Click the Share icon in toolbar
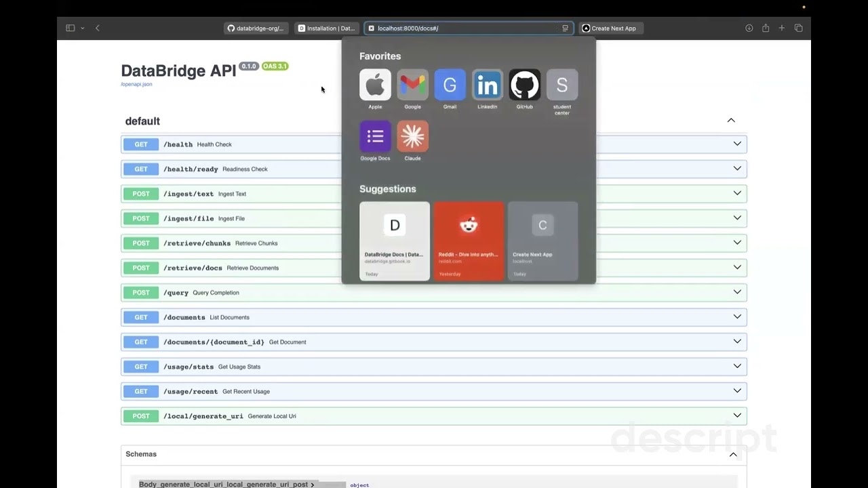The width and height of the screenshot is (868, 488). point(766,28)
